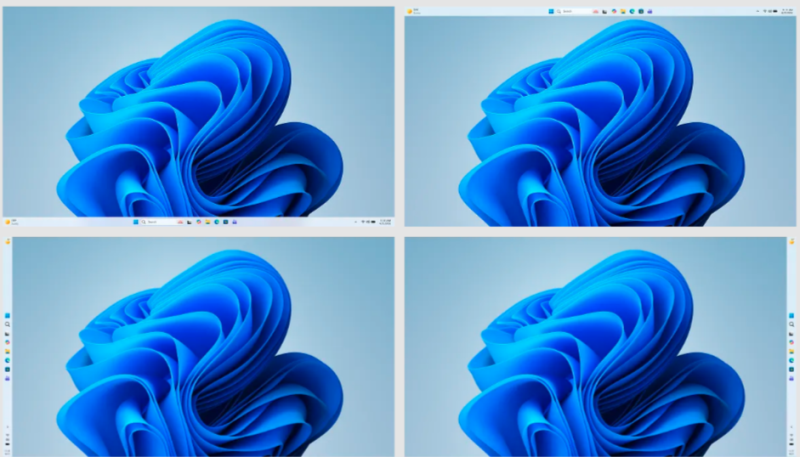The height and width of the screenshot is (457, 800).
Task: Open Microsoft Store on bottom taskbar desktop
Action: coord(226,222)
